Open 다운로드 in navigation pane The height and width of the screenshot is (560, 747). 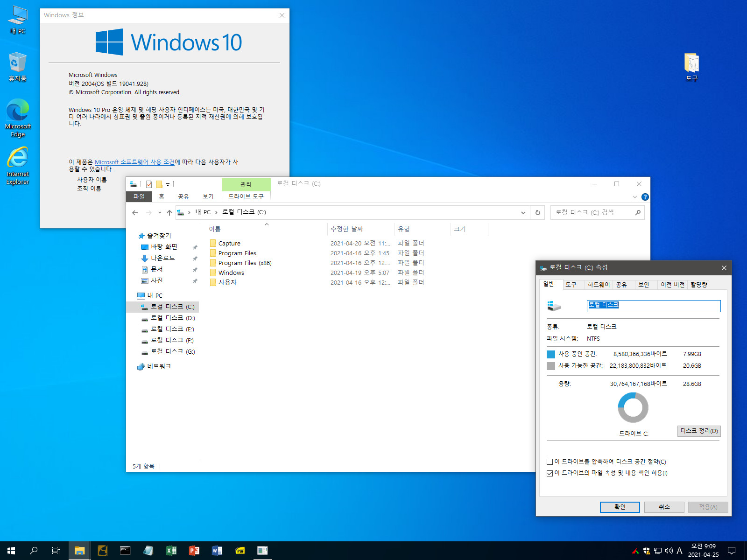pyautogui.click(x=158, y=258)
